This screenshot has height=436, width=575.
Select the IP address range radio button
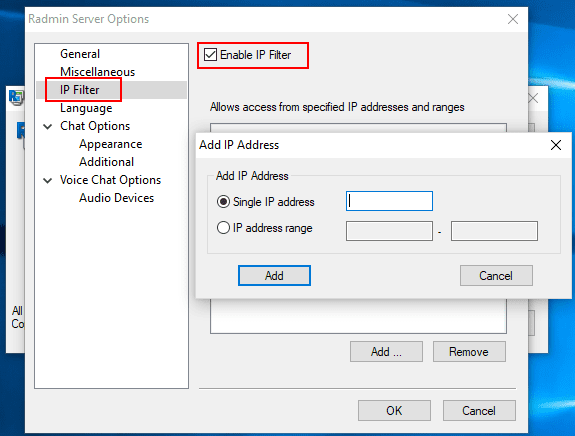pos(223,228)
